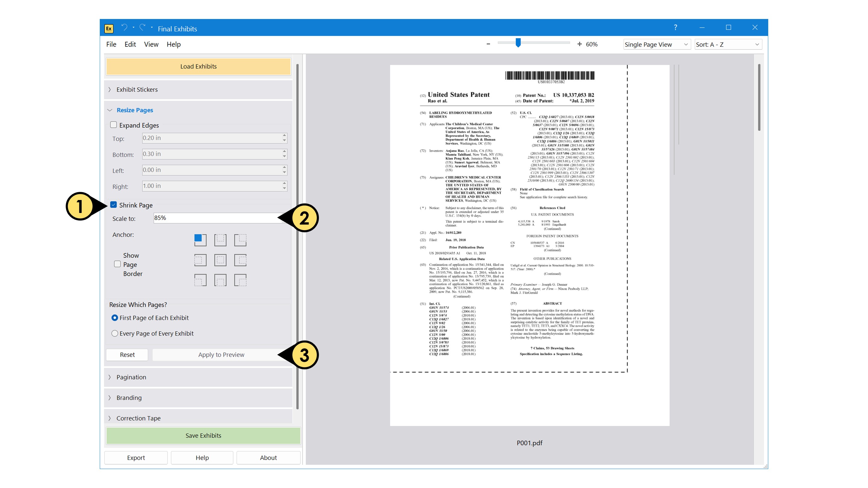Open the Single Page View dropdown
The height and width of the screenshot is (488, 868).
coord(656,45)
